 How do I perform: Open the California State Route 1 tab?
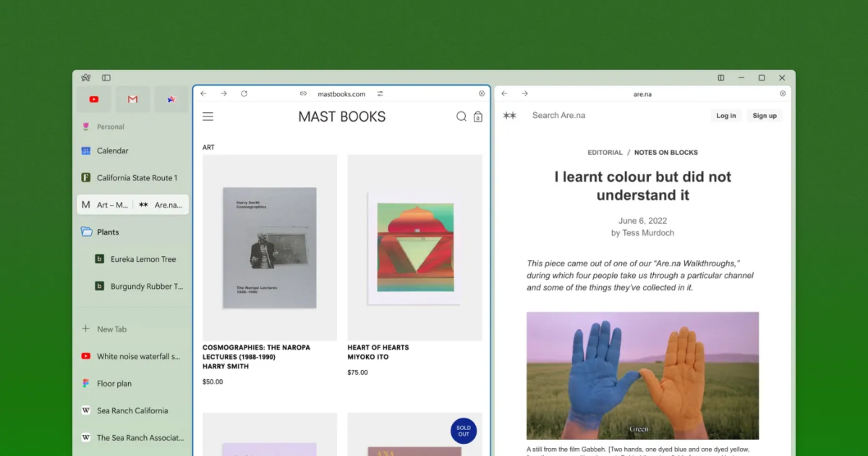[x=132, y=178]
